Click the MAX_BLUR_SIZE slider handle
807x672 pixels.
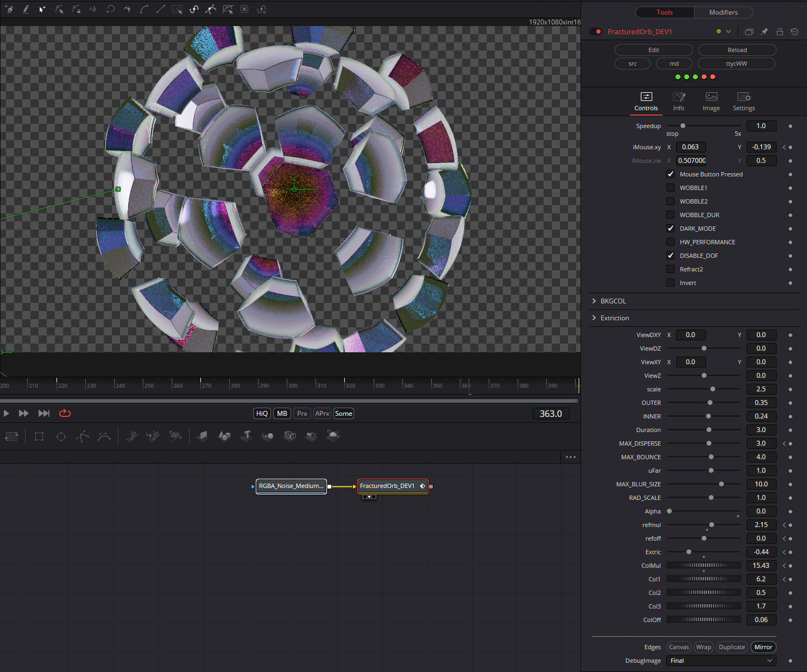pyautogui.click(x=721, y=484)
